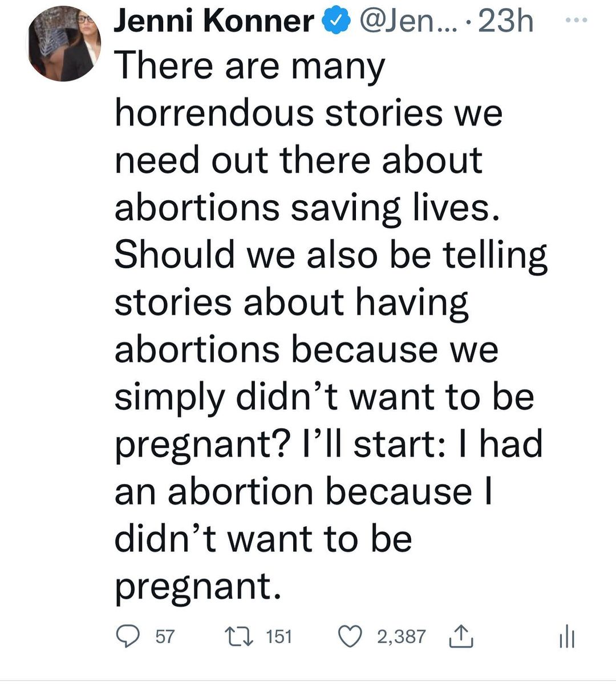
Task: Click the 2,387 likes count
Action: pyautogui.click(x=401, y=636)
